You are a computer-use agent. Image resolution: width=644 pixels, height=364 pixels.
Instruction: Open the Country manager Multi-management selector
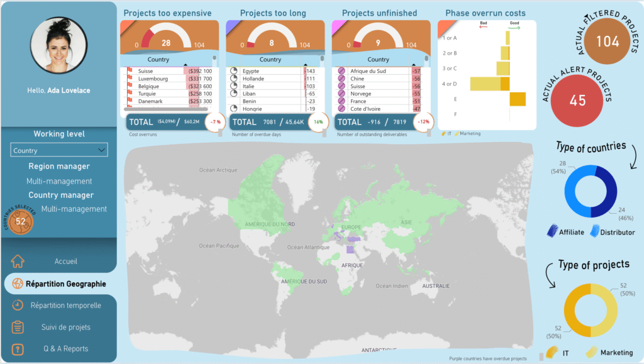point(74,209)
